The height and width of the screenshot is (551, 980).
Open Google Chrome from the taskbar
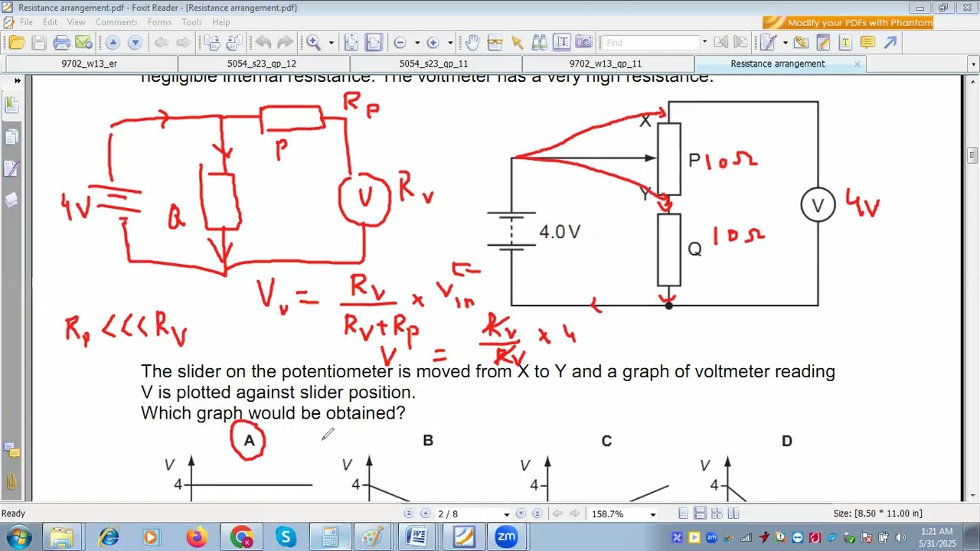[241, 537]
